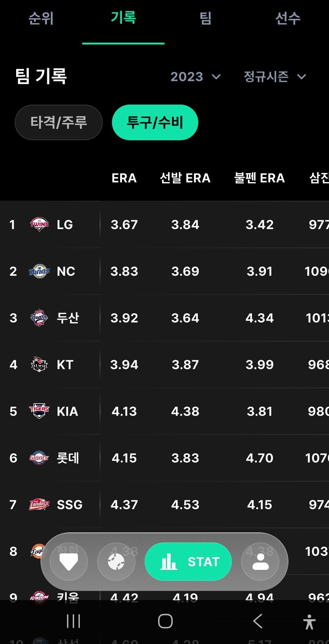Tap Android back navigation button
The width and height of the screenshot is (329, 644).
tap(258, 621)
